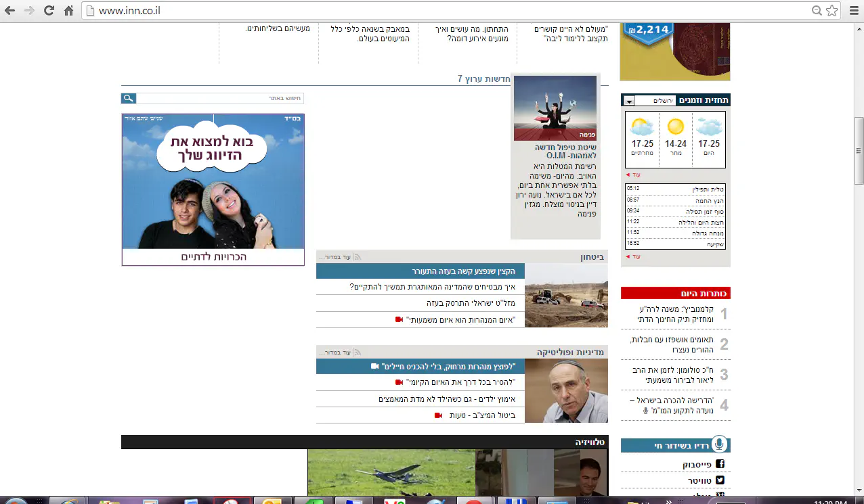This screenshot has height=504, width=864.
Task: Open the highlighted headline הקצין שנפצע קשה בעזה התעורר
Action: coord(464,271)
